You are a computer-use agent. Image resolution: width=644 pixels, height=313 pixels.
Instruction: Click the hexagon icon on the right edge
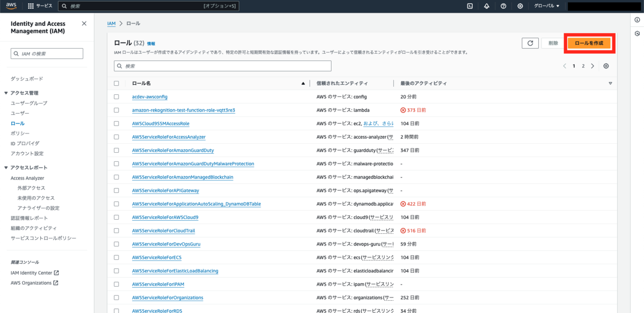[x=637, y=33]
